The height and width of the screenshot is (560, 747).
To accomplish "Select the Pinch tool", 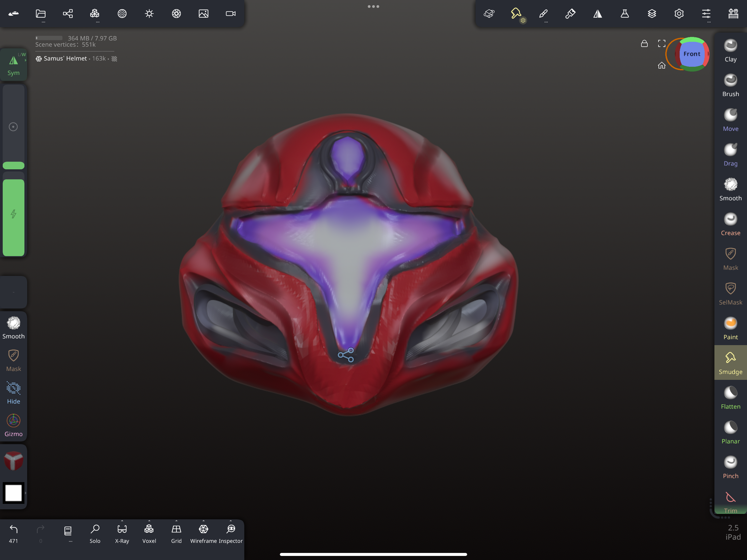I will pos(730,468).
